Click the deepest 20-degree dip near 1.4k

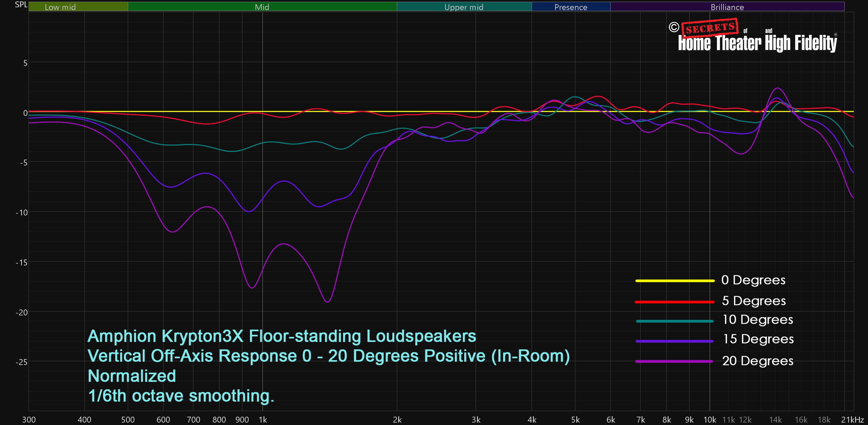tap(327, 301)
